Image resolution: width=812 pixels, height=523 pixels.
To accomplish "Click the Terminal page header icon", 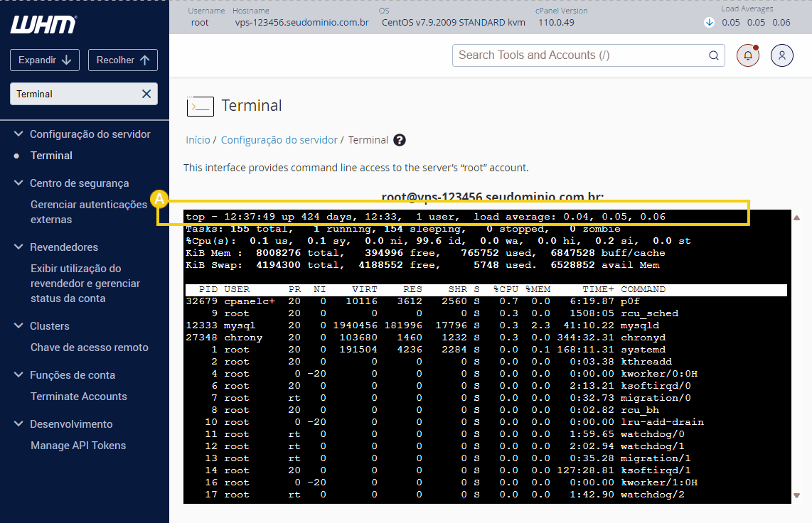I will [x=200, y=104].
